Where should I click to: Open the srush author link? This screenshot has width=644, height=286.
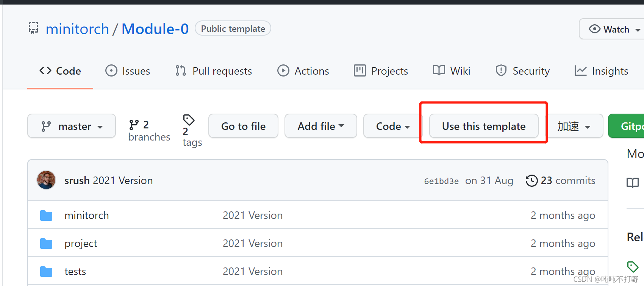(x=77, y=180)
